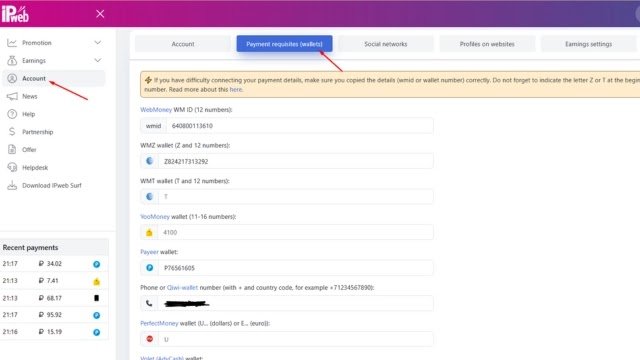The width and height of the screenshot is (640, 360).
Task: Open Partnership in the sidebar
Action: (54, 132)
